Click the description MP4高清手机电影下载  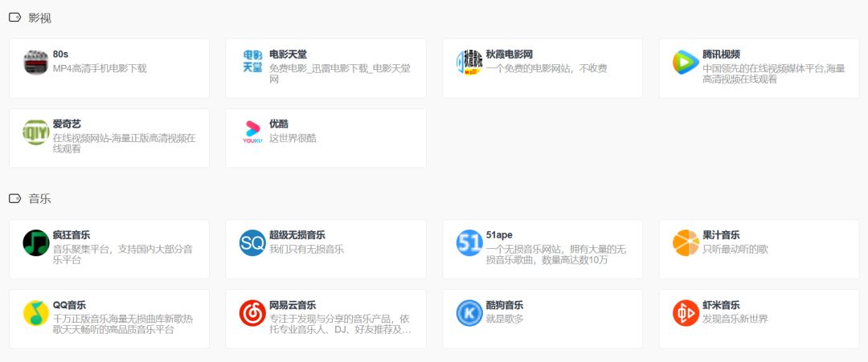click(x=100, y=68)
